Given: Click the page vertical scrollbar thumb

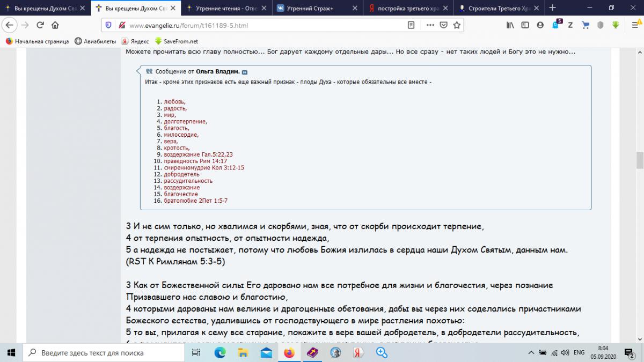Looking at the screenshot, I should click(x=639, y=160).
